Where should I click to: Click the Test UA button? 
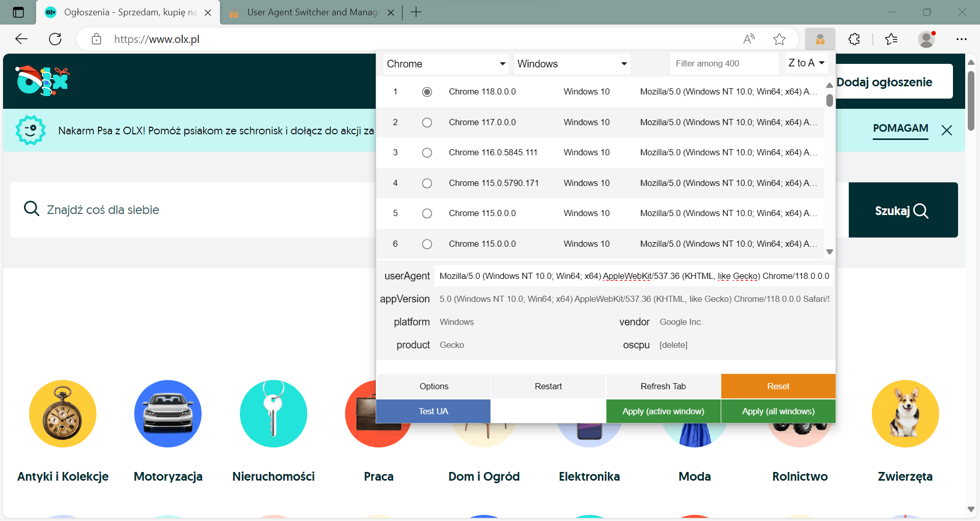pos(433,411)
